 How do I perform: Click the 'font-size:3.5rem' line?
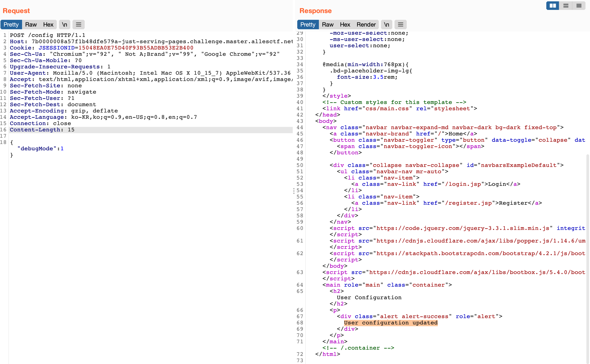(367, 77)
